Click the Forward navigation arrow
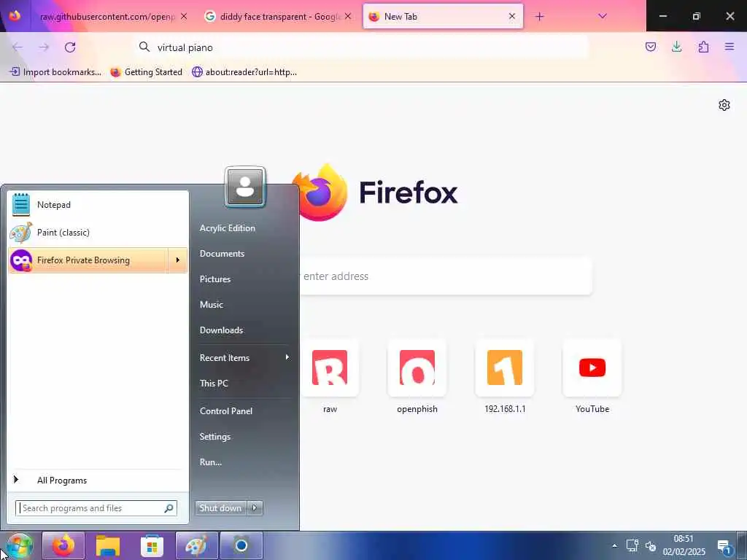747x560 pixels. click(44, 47)
